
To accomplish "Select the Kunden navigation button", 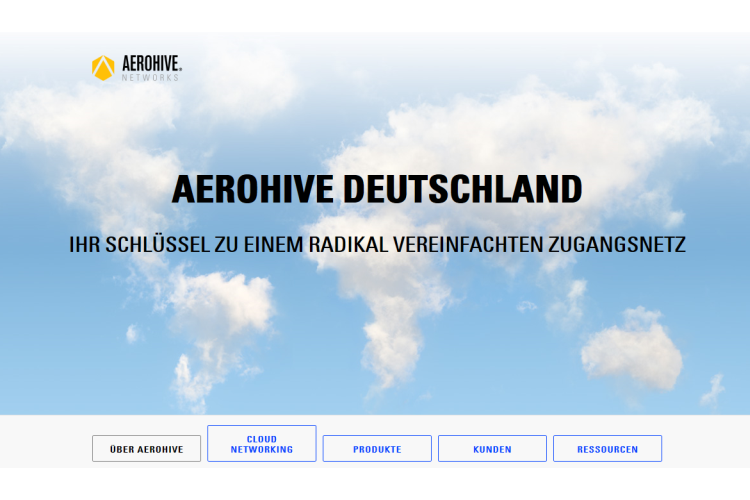I will 492,449.
